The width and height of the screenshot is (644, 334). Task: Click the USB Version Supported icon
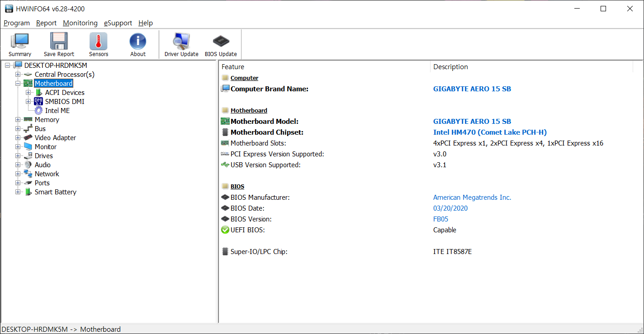[225, 165]
